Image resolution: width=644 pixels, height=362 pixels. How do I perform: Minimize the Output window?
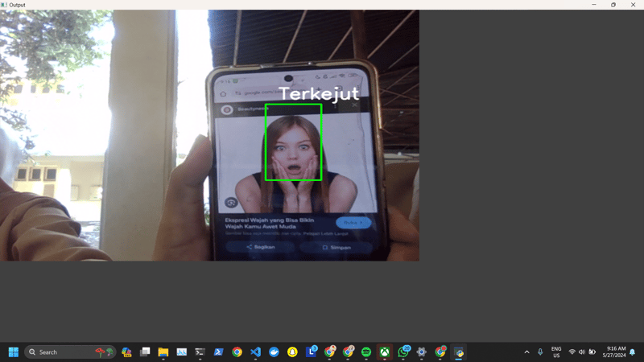click(x=594, y=5)
